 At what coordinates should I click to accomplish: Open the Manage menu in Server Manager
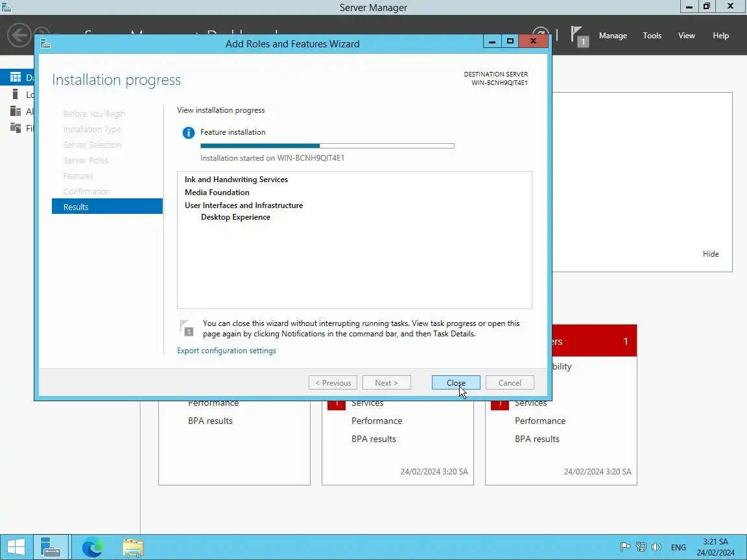coord(613,36)
